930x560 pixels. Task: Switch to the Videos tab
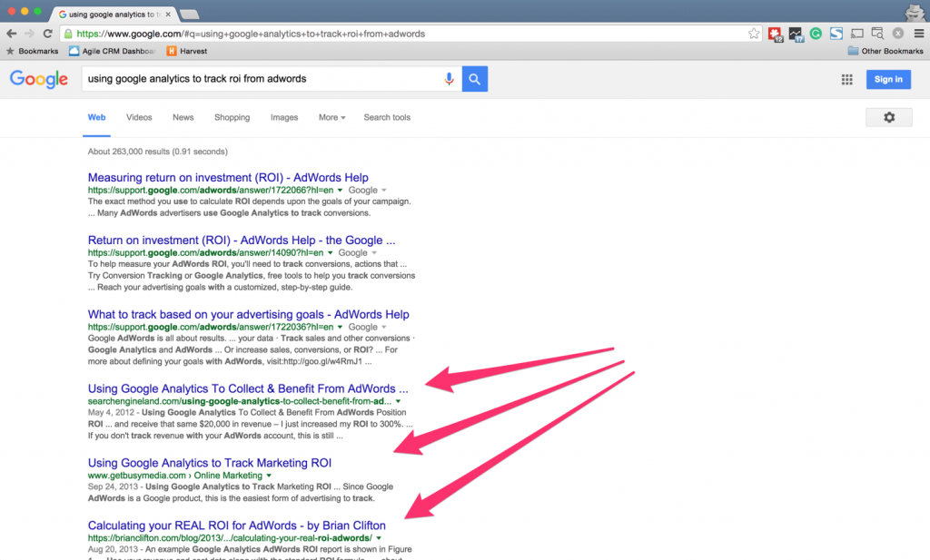[139, 117]
